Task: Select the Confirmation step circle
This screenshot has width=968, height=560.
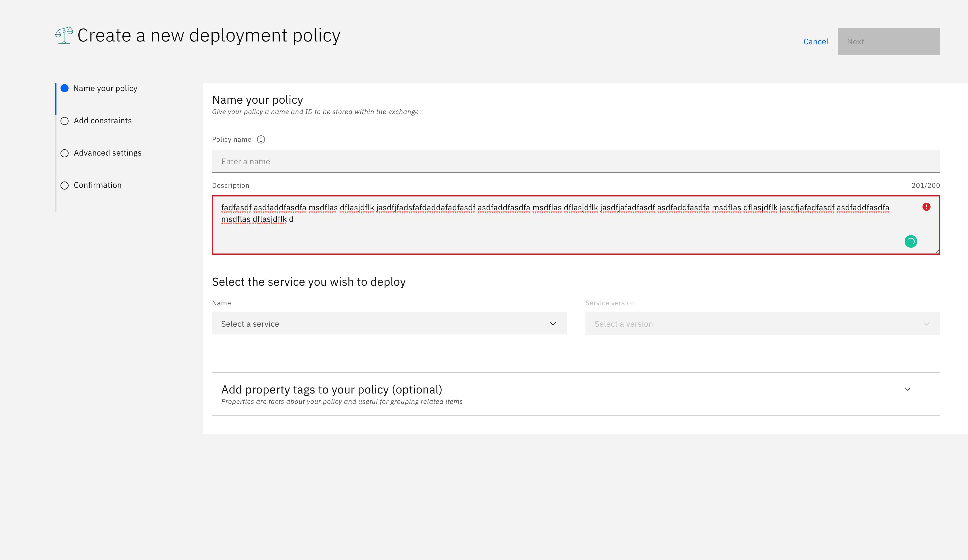Action: pyautogui.click(x=65, y=185)
